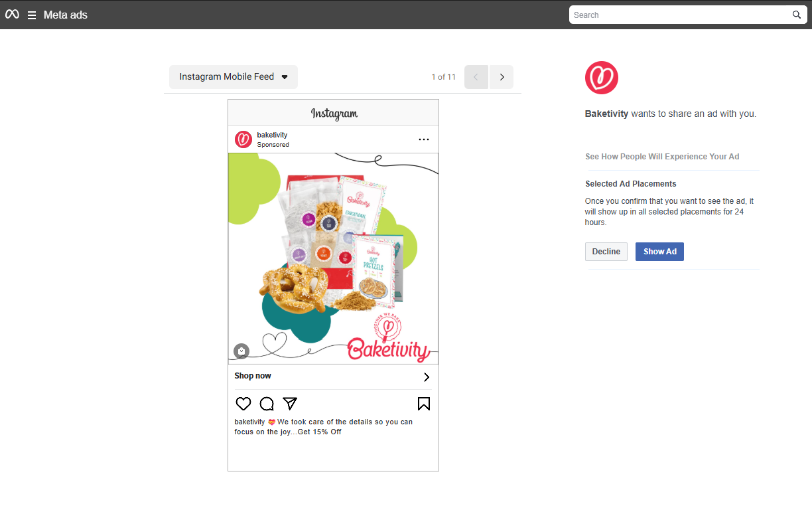Click the search magnifier icon
812x506 pixels.
797,15
